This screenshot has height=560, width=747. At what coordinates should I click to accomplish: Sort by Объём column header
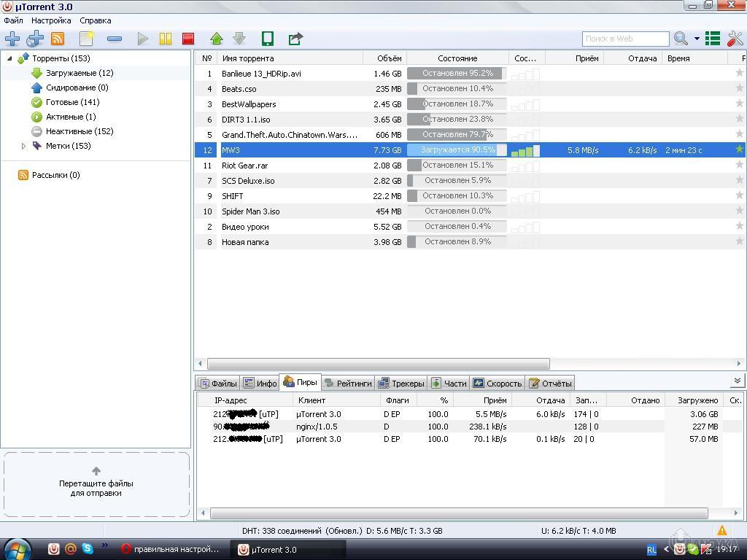[385, 58]
